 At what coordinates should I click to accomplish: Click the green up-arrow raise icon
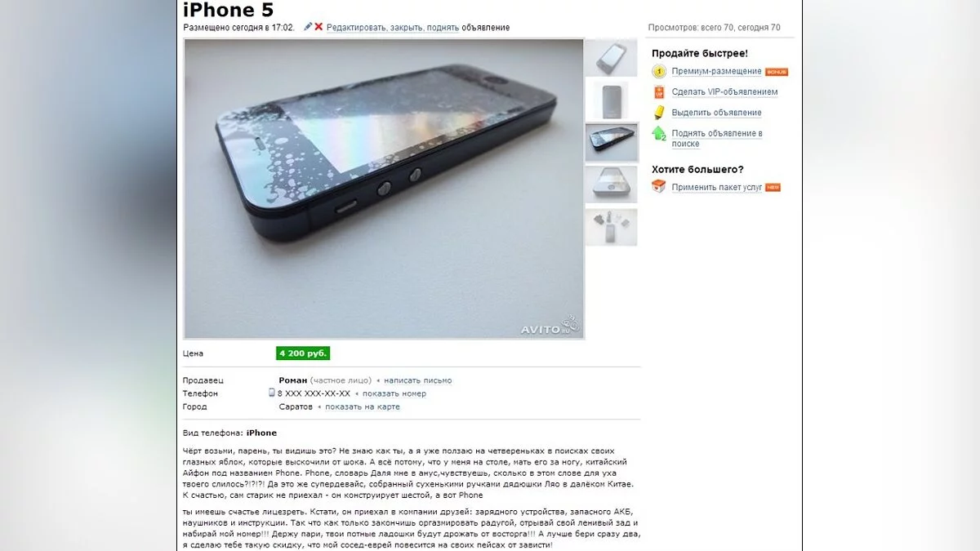click(x=659, y=133)
